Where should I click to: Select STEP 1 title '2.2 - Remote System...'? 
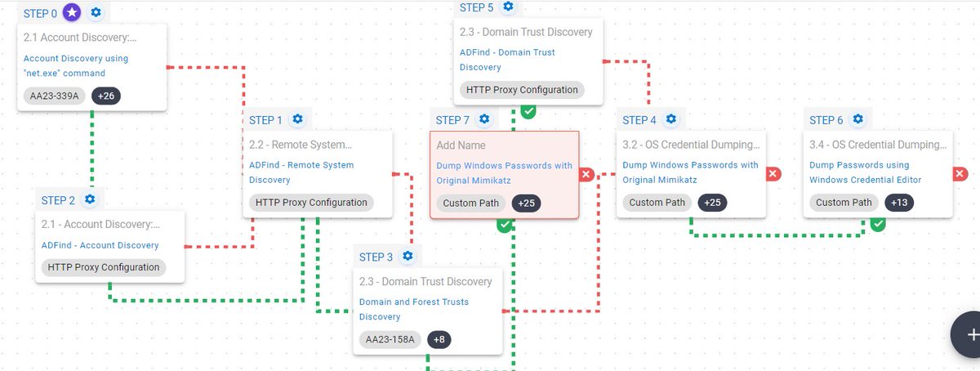(x=301, y=145)
